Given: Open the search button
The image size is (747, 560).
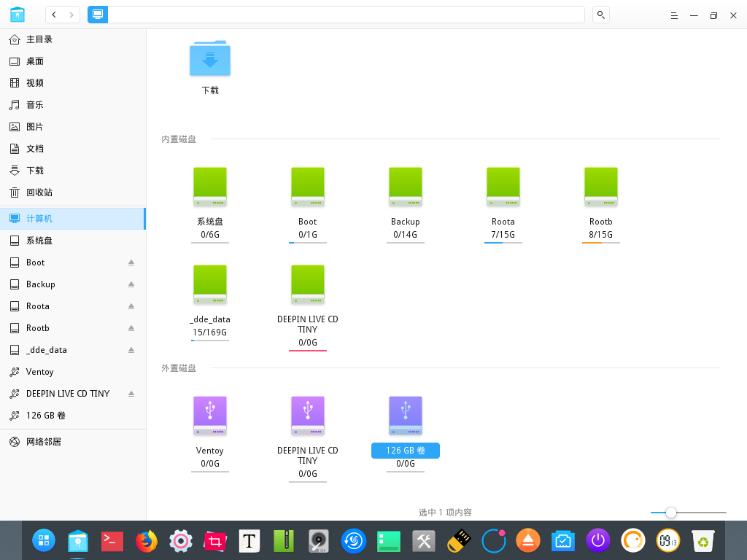Looking at the screenshot, I should 601,15.
